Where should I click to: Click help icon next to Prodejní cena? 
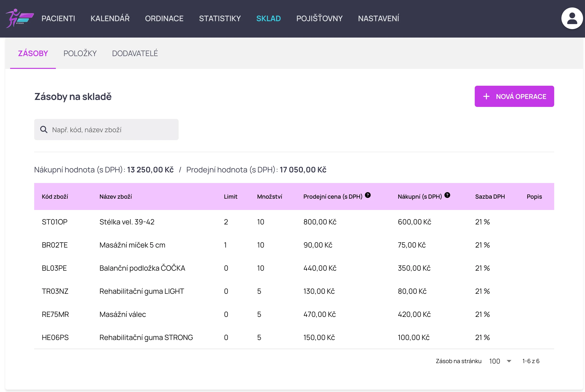pos(368,195)
